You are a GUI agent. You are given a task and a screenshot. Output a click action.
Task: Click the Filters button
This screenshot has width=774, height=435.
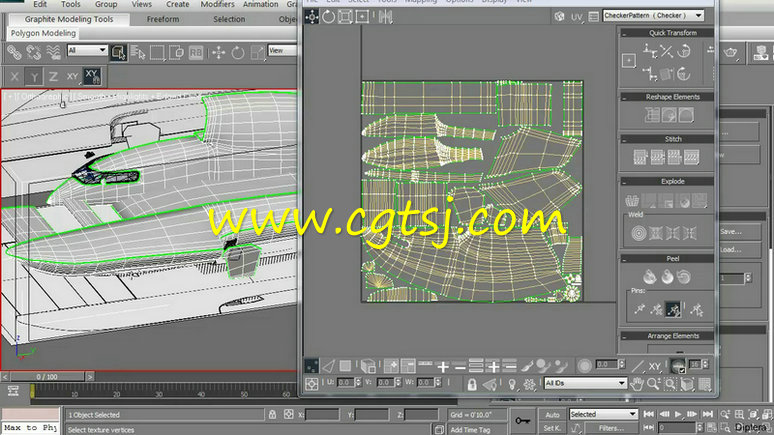point(611,428)
